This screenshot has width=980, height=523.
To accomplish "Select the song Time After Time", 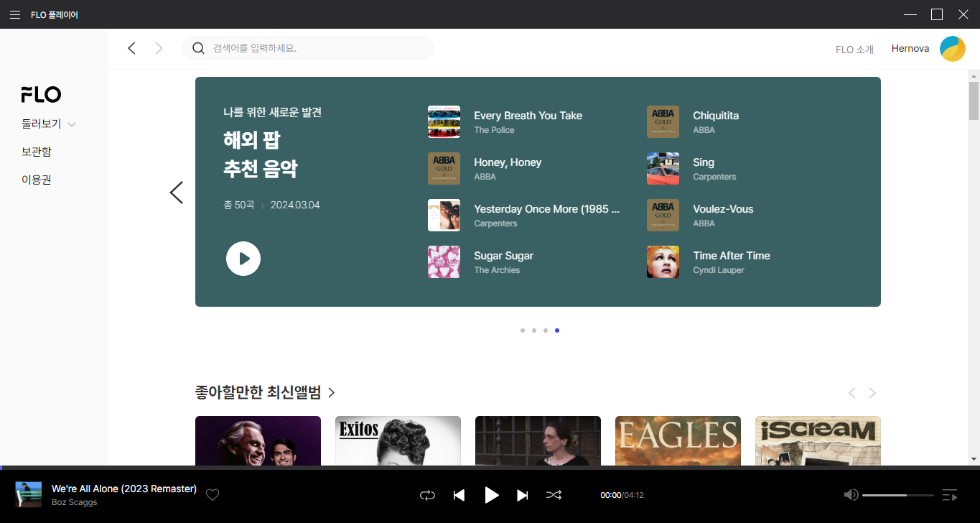I will (732, 256).
